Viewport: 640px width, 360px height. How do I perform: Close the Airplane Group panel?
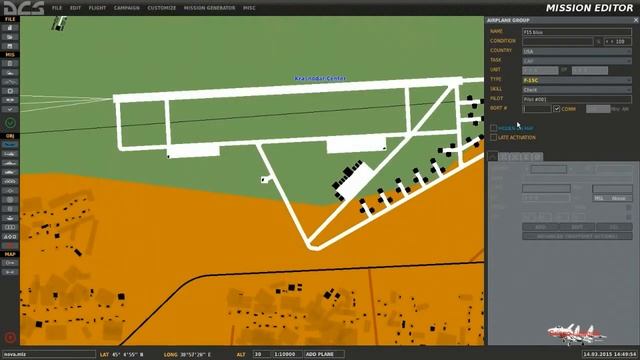tap(636, 20)
